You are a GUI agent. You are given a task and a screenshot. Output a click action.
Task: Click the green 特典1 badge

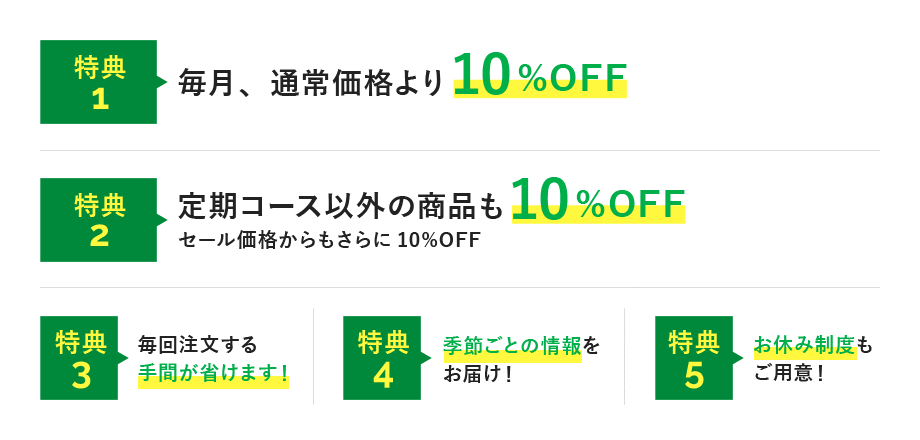[98, 82]
